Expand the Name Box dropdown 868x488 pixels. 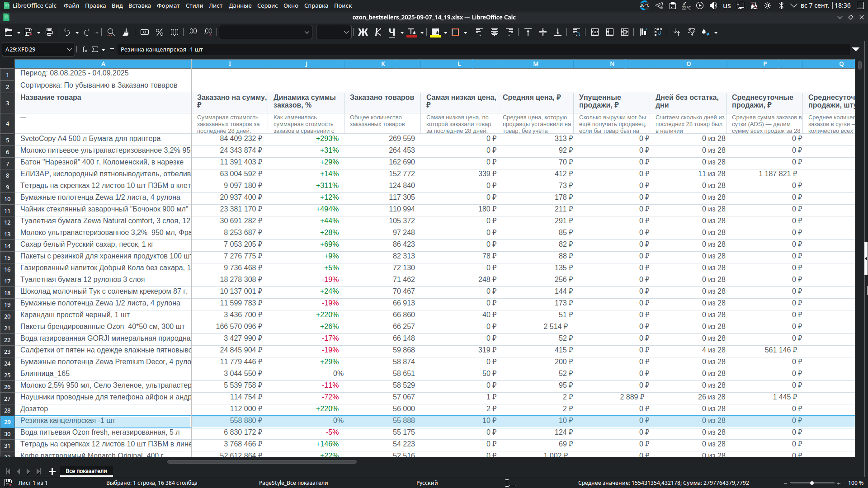pyautogui.click(x=69, y=49)
